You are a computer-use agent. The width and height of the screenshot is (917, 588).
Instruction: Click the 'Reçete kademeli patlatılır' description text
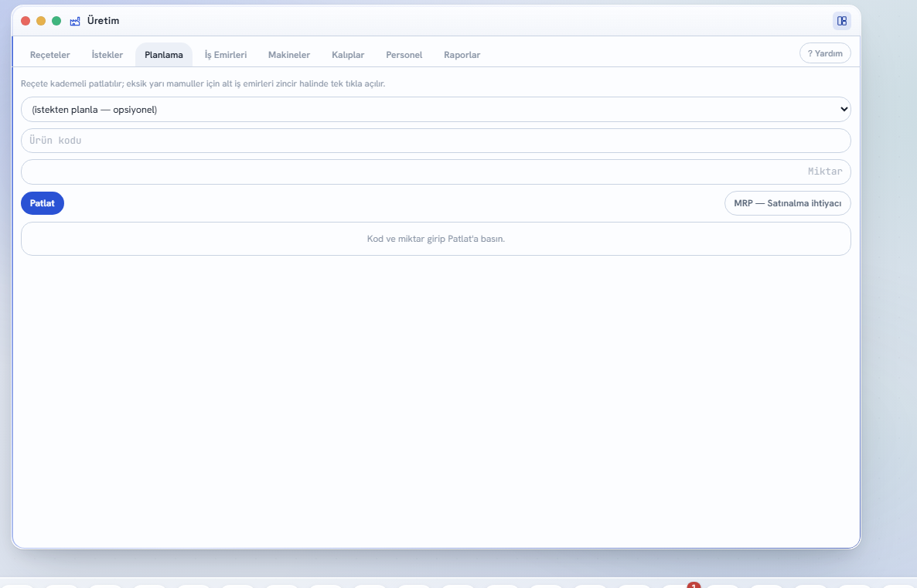click(x=203, y=83)
